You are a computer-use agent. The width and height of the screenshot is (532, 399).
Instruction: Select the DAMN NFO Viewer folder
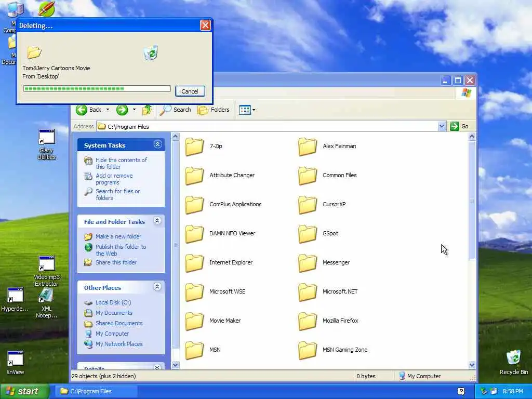tap(220, 233)
